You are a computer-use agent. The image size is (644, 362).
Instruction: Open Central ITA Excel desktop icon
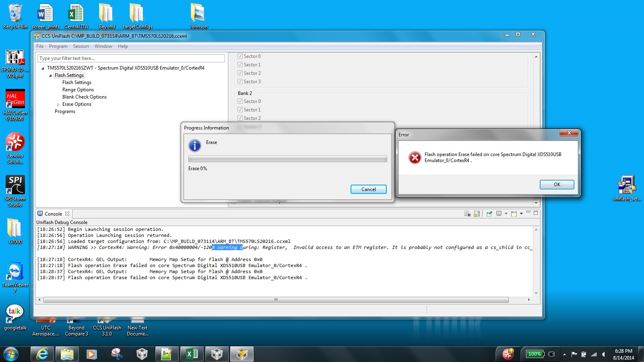click(76, 16)
